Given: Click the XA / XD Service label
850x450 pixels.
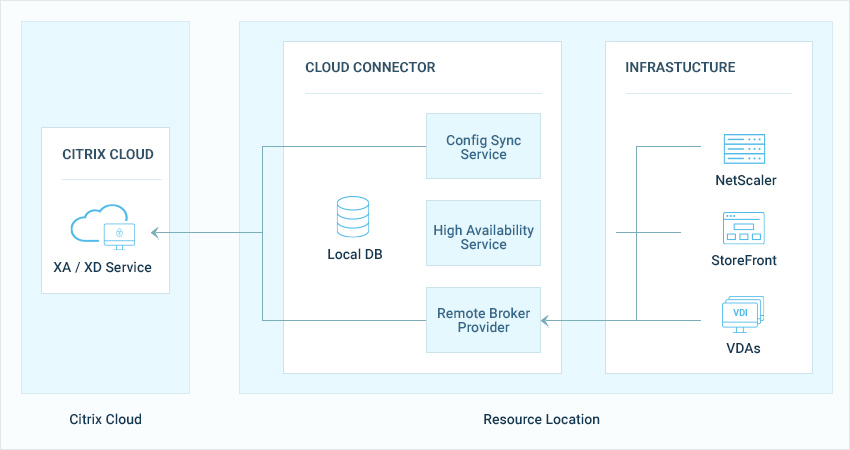Looking at the screenshot, I should (102, 267).
